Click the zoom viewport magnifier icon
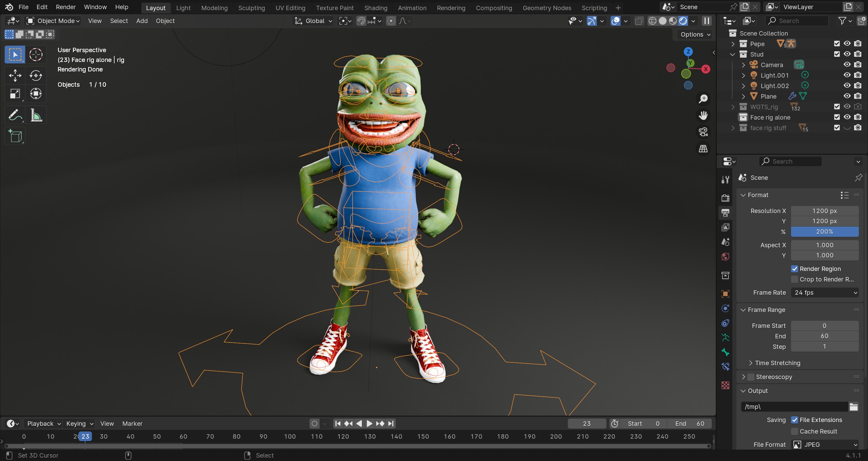 click(x=703, y=99)
